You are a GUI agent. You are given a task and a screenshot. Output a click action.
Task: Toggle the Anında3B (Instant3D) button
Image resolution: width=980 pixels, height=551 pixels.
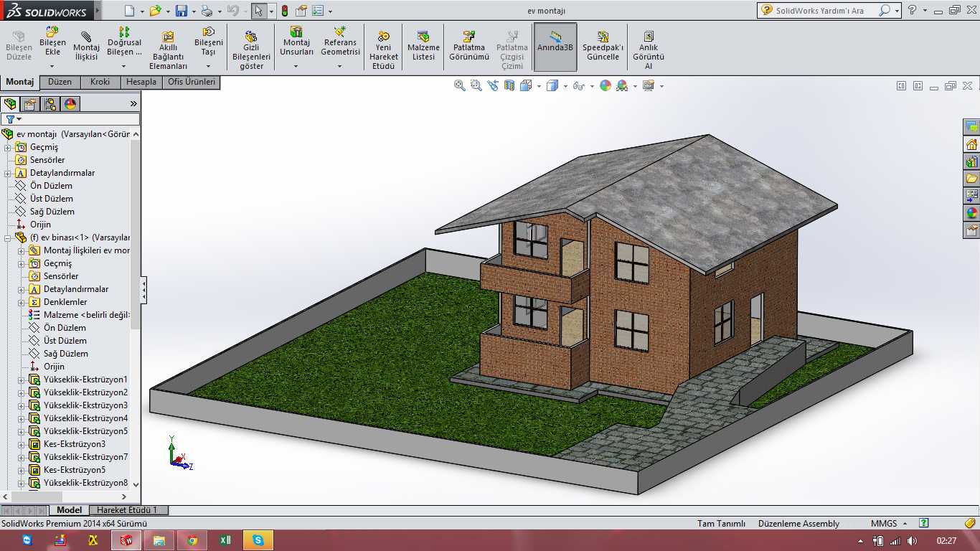(555, 47)
